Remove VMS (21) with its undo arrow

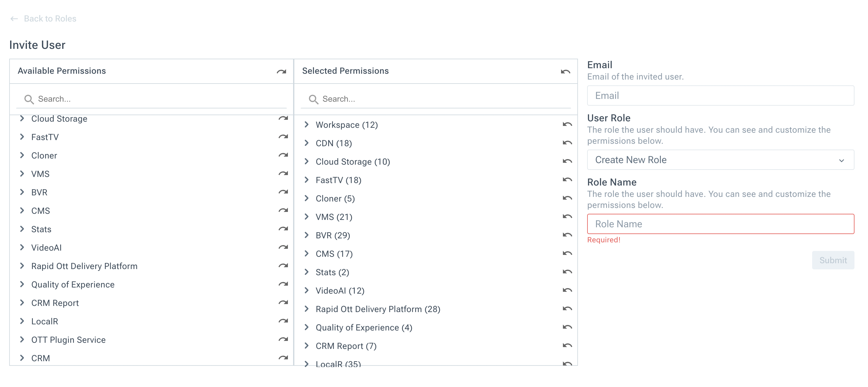tap(568, 217)
